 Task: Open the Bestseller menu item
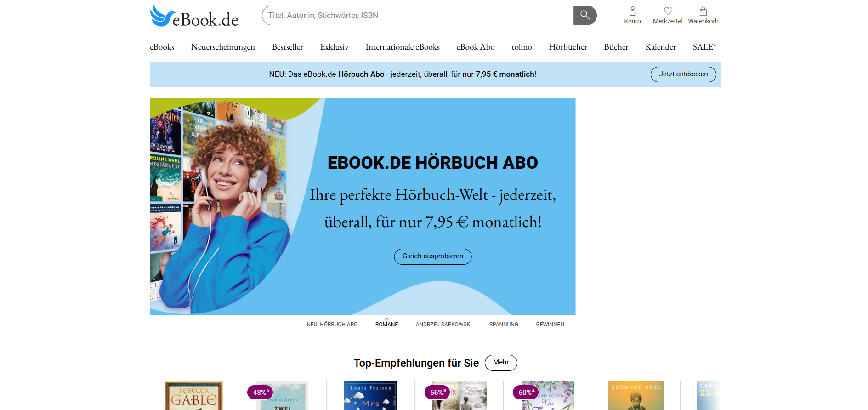tap(287, 47)
